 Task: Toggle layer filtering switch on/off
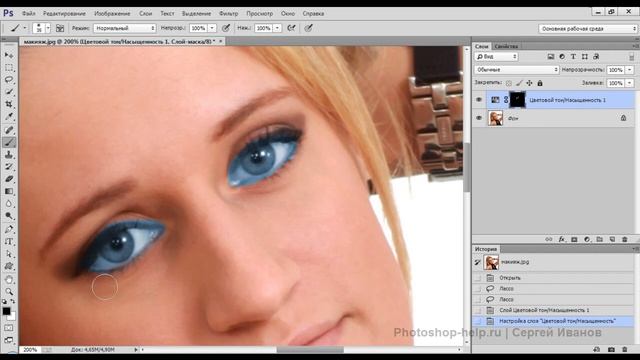click(631, 57)
